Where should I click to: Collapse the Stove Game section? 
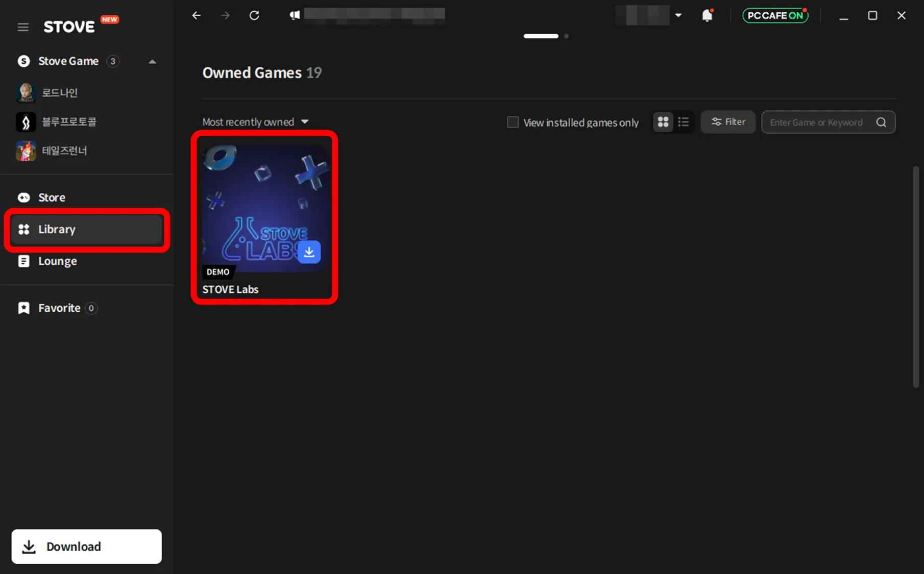[x=152, y=62]
